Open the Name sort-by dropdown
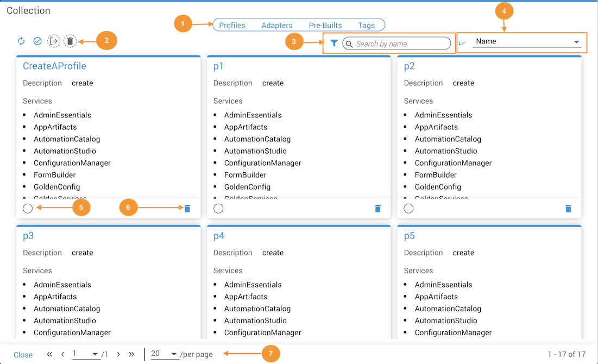Screen dimensions: 598x364 (526, 42)
